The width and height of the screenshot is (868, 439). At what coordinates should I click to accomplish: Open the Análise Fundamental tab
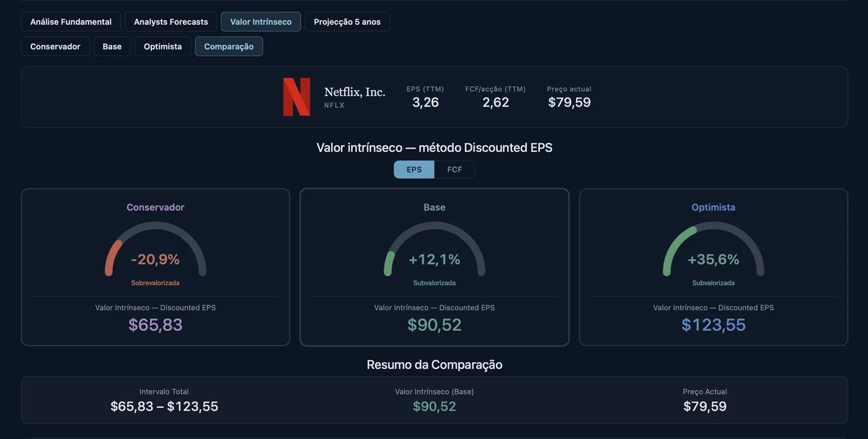pos(71,22)
